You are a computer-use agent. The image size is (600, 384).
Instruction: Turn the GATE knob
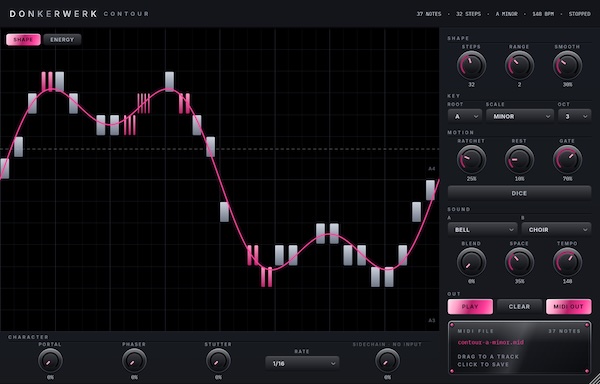click(x=567, y=159)
